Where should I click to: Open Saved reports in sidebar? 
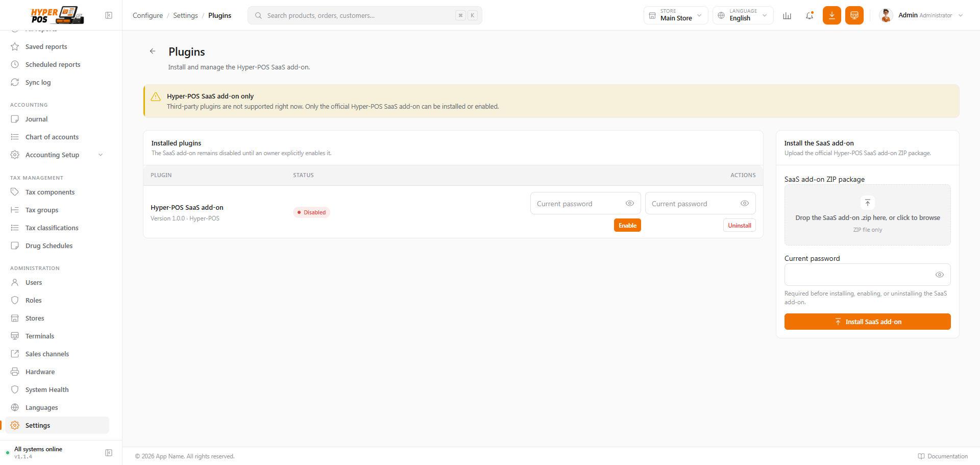(57, 47)
